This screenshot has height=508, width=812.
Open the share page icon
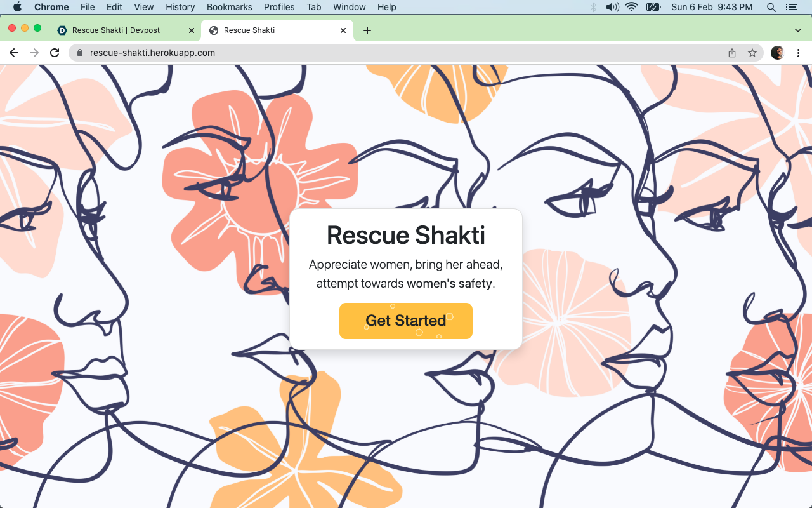(732, 53)
